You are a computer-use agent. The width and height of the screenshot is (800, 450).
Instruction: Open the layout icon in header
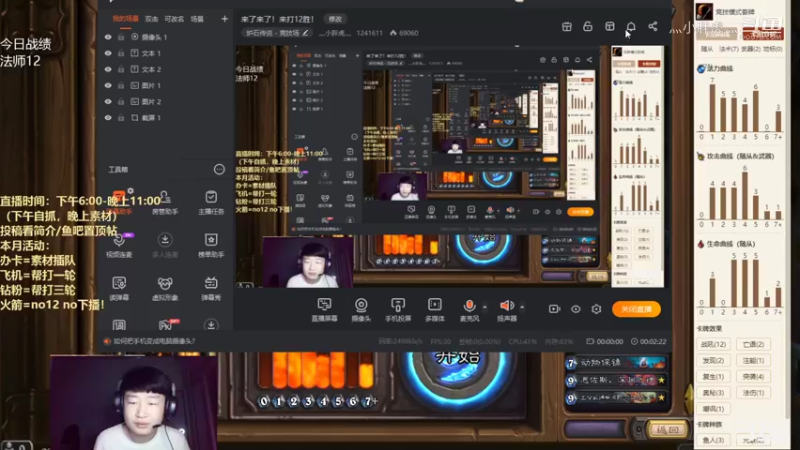610,27
